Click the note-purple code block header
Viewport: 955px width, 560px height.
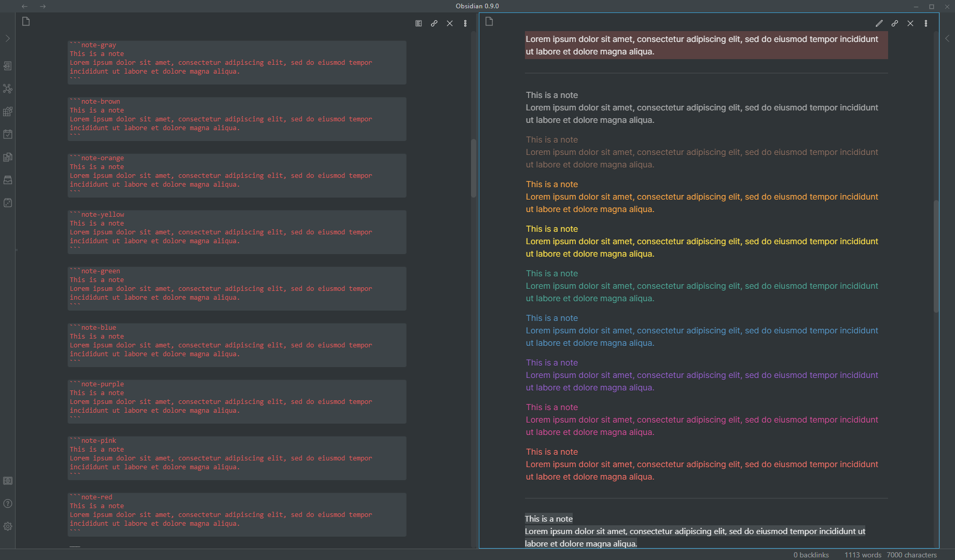pyautogui.click(x=97, y=384)
